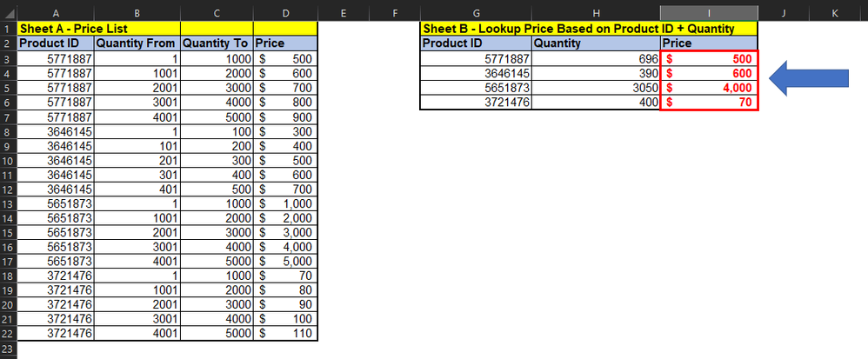Click Quantity To value 500 in row 12
This screenshot has width=868, height=359.
[217, 189]
